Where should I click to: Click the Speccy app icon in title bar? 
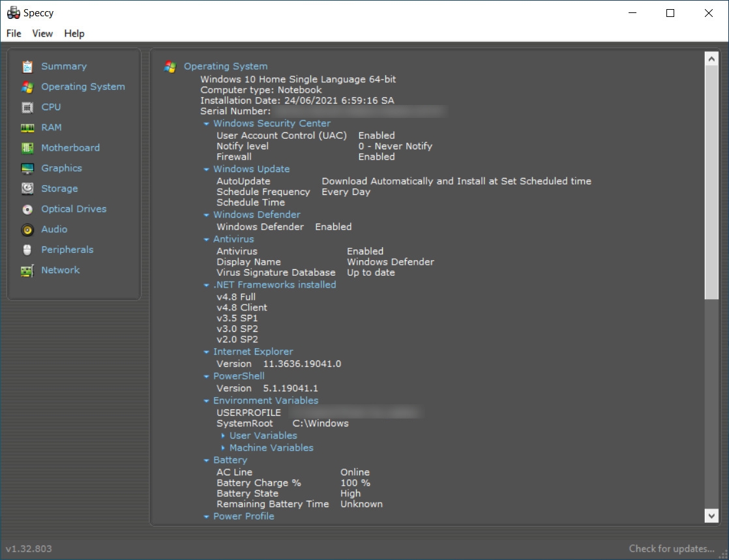click(14, 12)
